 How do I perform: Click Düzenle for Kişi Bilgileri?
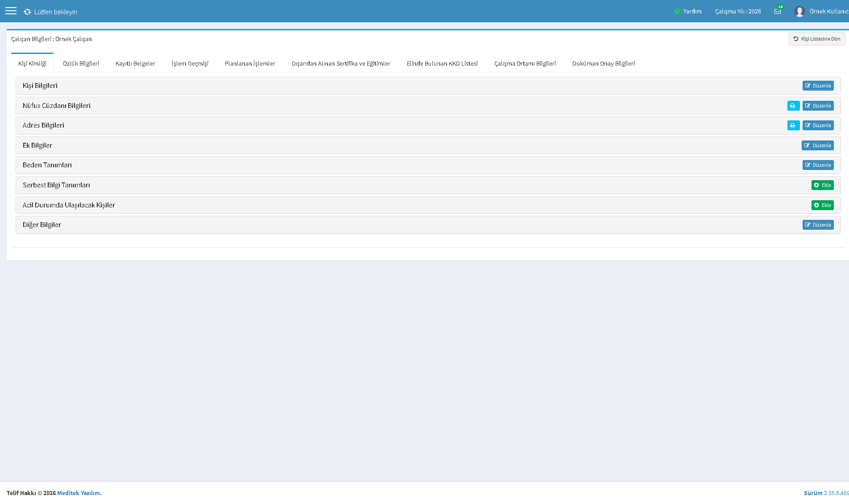tap(818, 86)
